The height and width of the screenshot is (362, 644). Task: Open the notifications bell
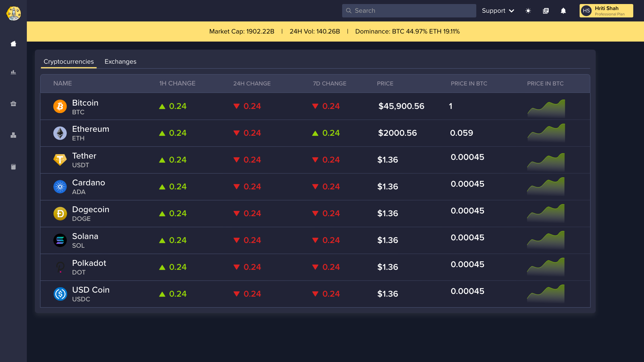[x=563, y=11]
